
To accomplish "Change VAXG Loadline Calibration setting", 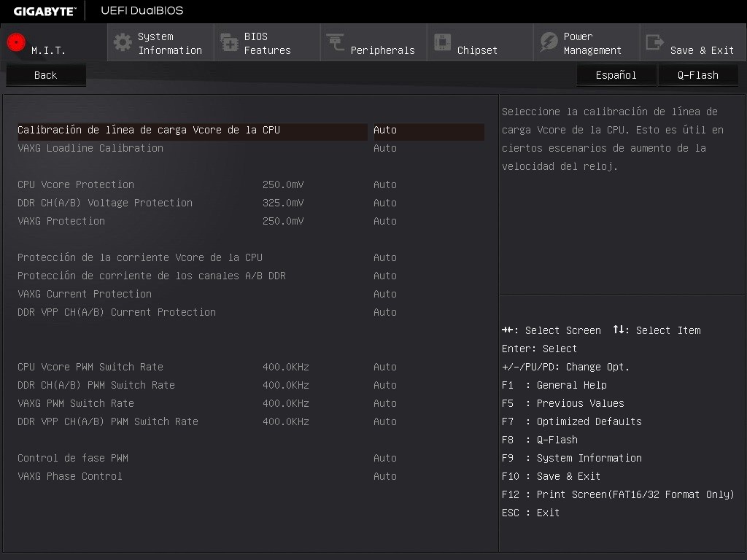I will coord(385,148).
